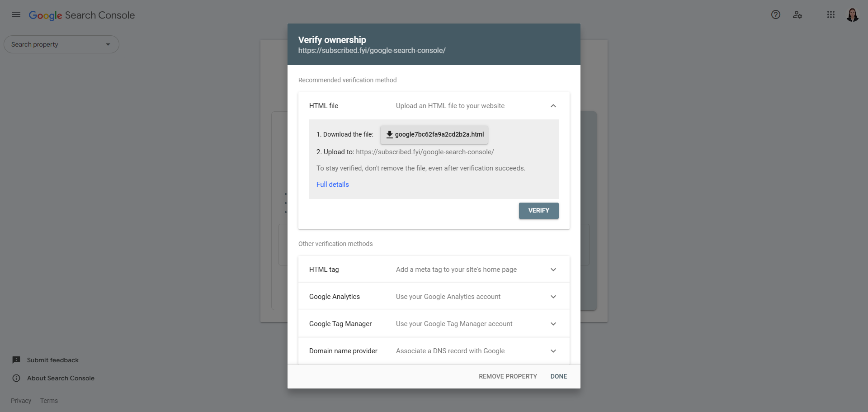Open the Terms link
This screenshot has width=868, height=412.
[x=49, y=401]
